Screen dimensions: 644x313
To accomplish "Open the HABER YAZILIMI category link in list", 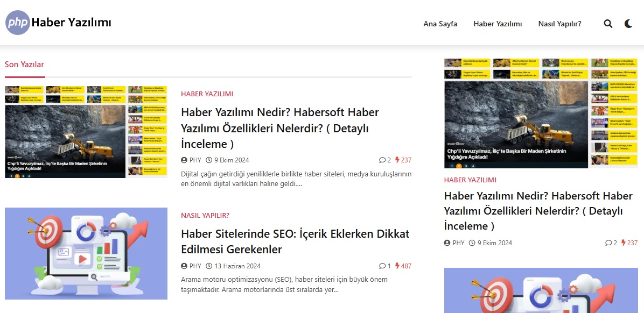I will click(x=207, y=94).
